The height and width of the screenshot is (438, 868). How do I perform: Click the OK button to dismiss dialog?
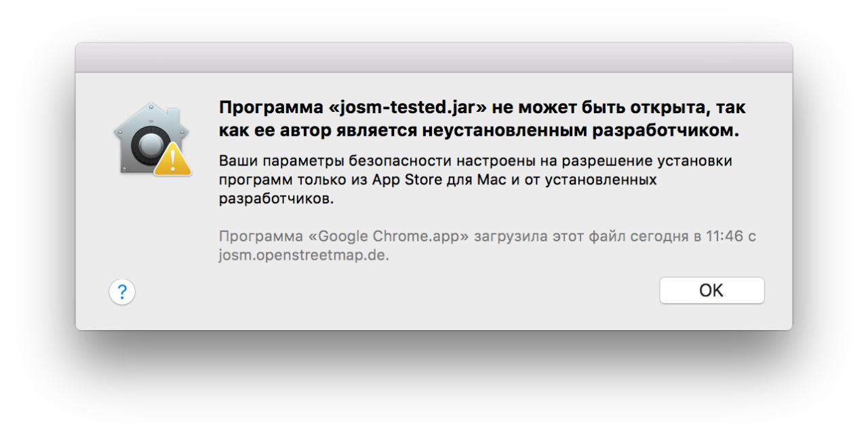[711, 291]
